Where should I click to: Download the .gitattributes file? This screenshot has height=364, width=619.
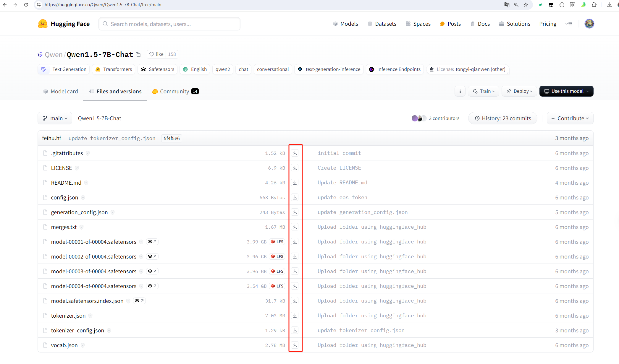[x=295, y=153]
